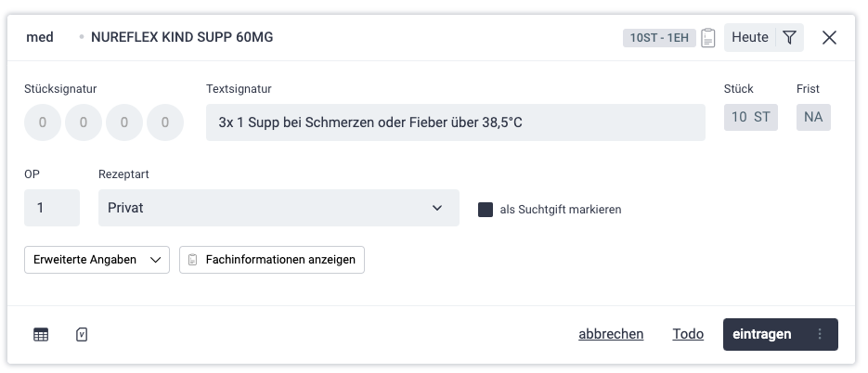This screenshot has height=373, width=868.
Task: Open the table view icon
Action: coord(41,334)
